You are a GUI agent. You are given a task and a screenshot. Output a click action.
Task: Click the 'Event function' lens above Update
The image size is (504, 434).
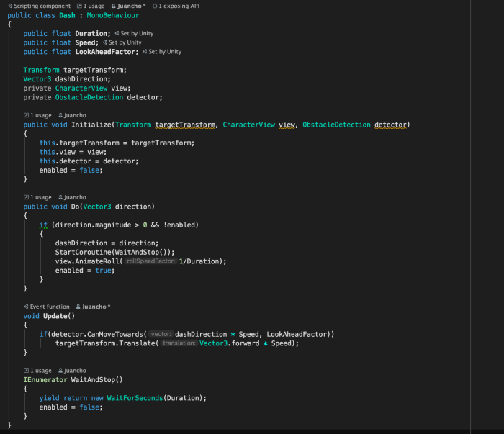(x=49, y=307)
